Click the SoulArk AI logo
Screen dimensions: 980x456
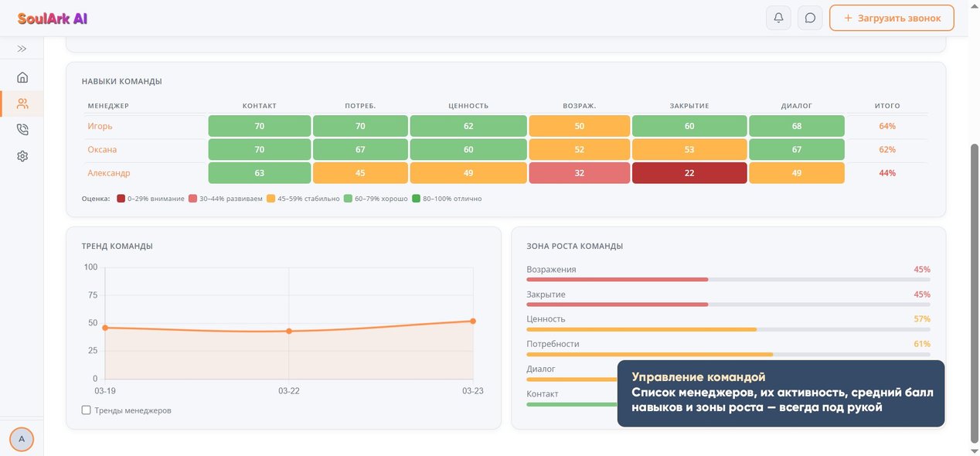[x=53, y=19]
